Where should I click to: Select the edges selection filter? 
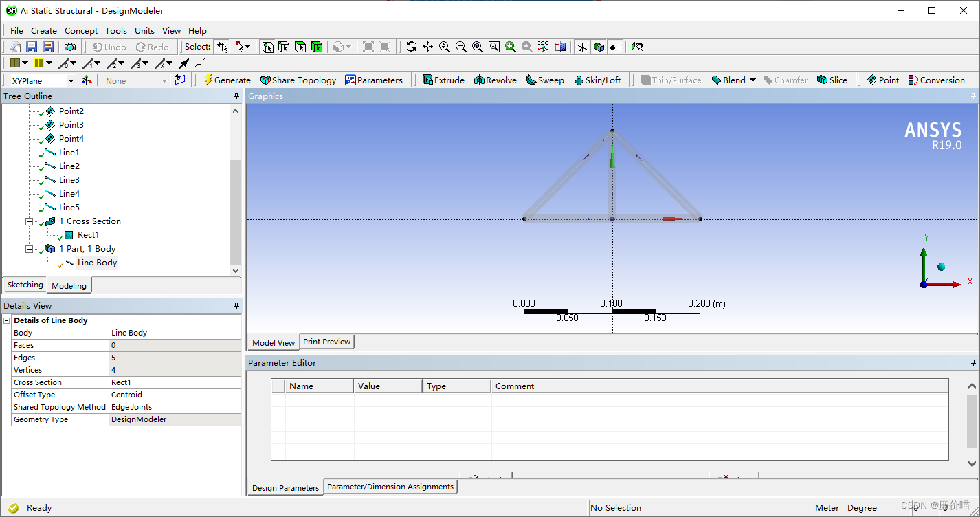click(284, 47)
